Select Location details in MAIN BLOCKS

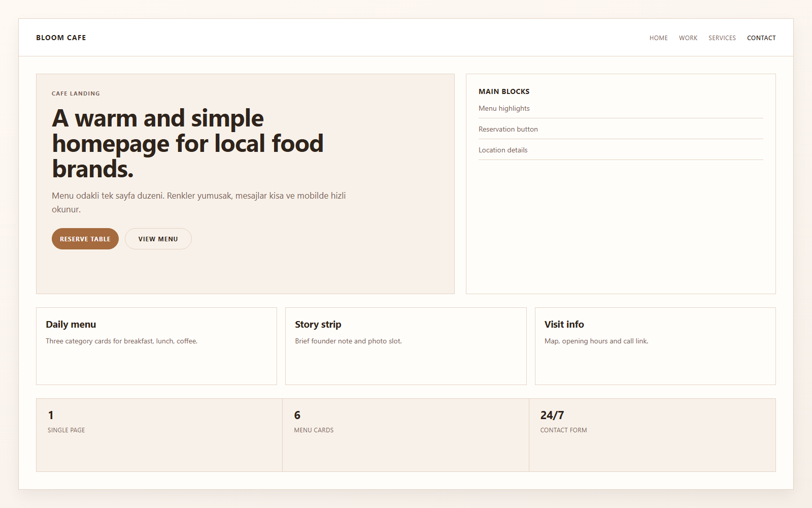click(502, 150)
